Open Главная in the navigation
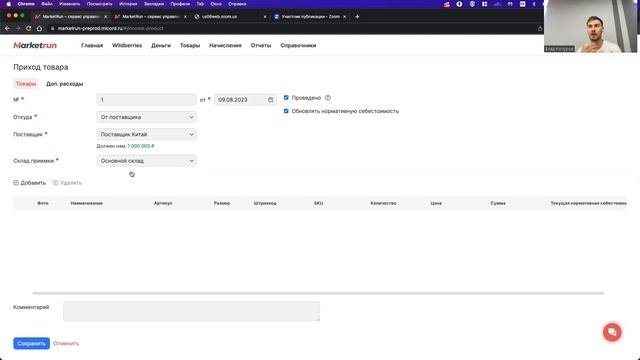The image size is (640, 360). [x=92, y=45]
